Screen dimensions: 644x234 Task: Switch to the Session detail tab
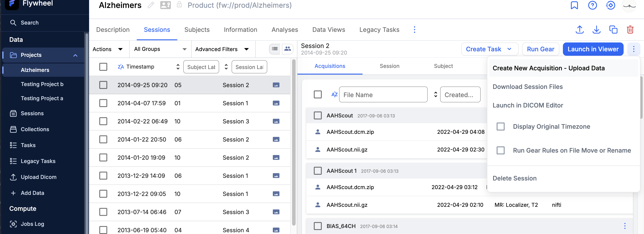click(x=389, y=66)
